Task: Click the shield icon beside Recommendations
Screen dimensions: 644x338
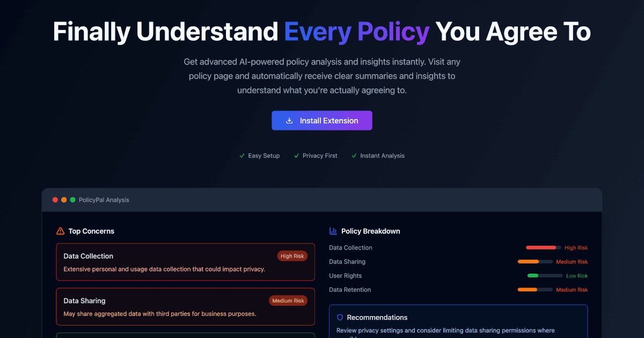Action: click(x=340, y=317)
